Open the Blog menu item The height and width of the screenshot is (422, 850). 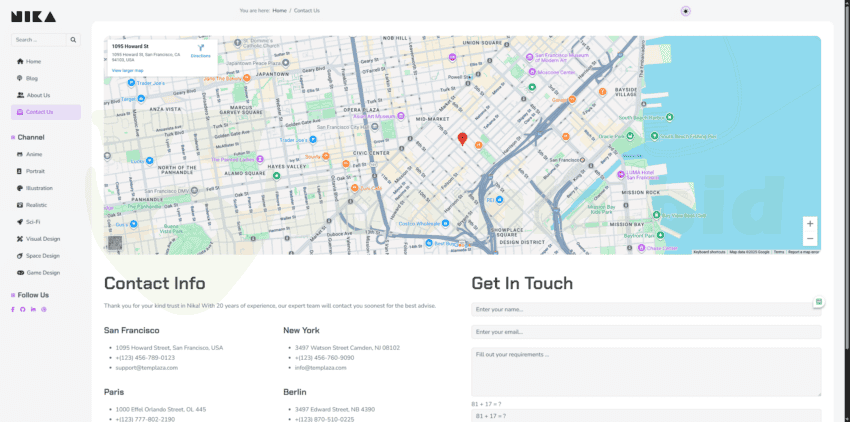[31, 78]
